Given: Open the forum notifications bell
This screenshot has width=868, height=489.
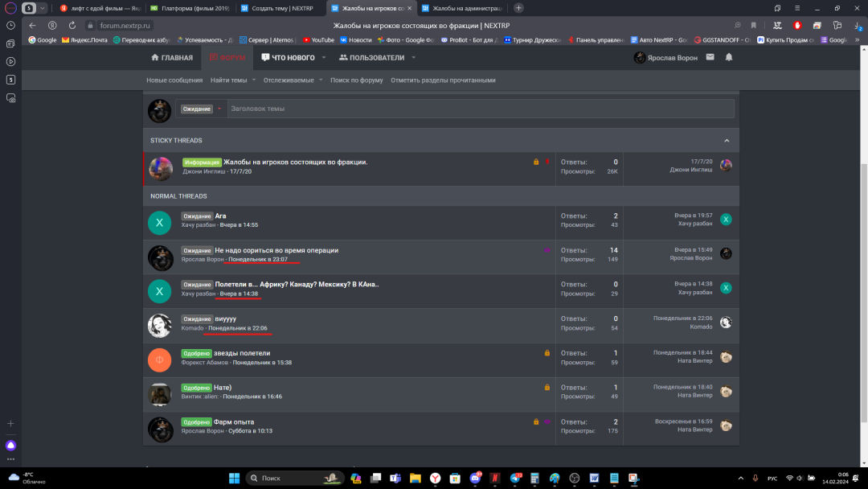Looking at the screenshot, I should pos(728,57).
